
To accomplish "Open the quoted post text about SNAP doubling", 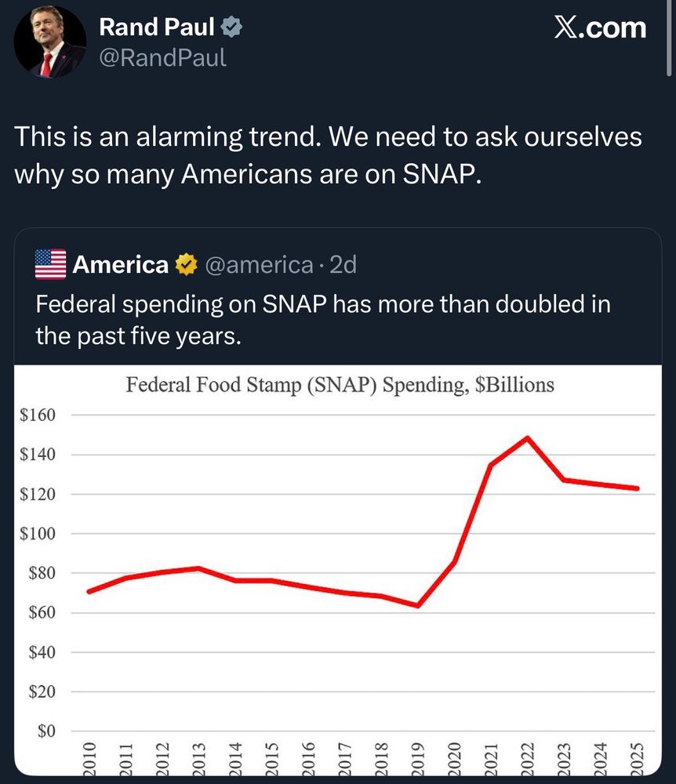I will point(323,319).
